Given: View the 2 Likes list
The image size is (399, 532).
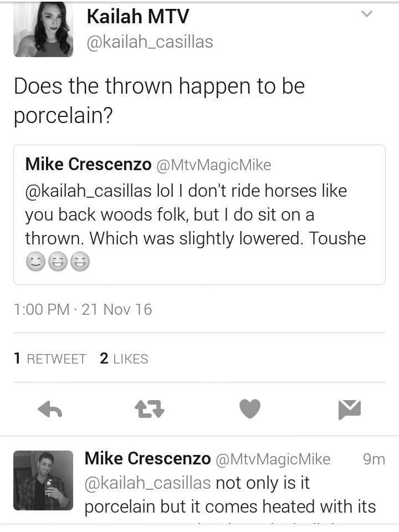Looking at the screenshot, I should click(x=124, y=359).
